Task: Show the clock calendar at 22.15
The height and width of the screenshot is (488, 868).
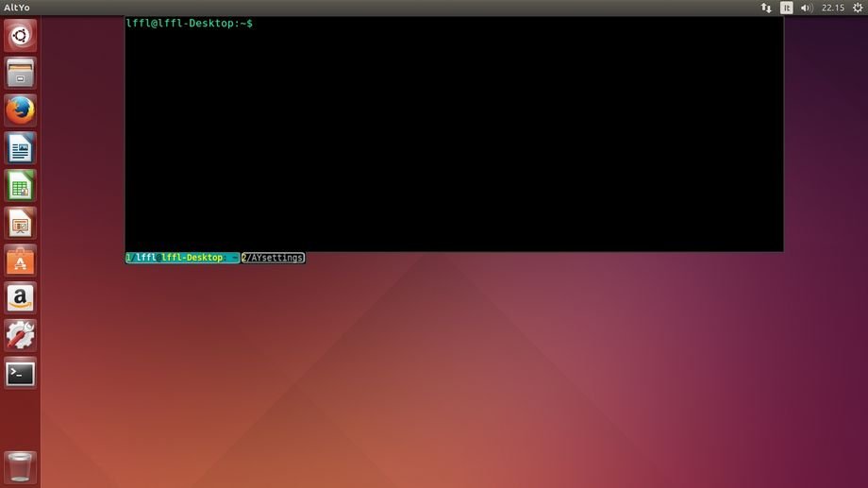Action: pyautogui.click(x=832, y=8)
